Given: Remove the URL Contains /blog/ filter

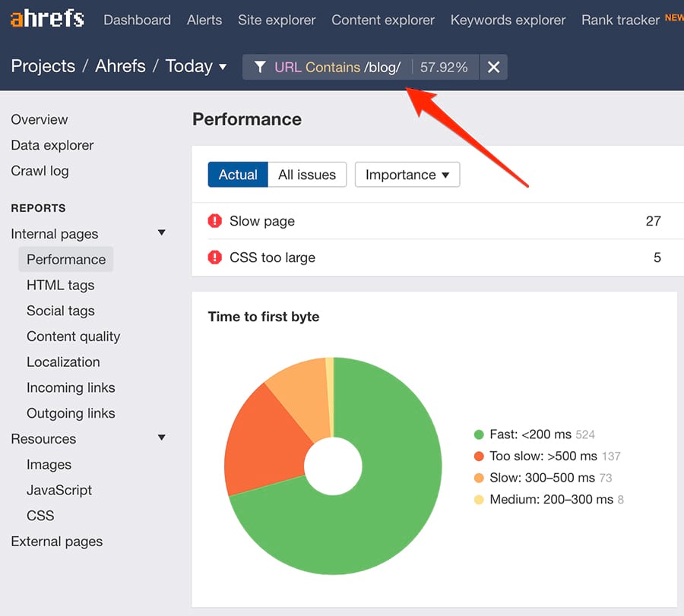Looking at the screenshot, I should coord(493,67).
